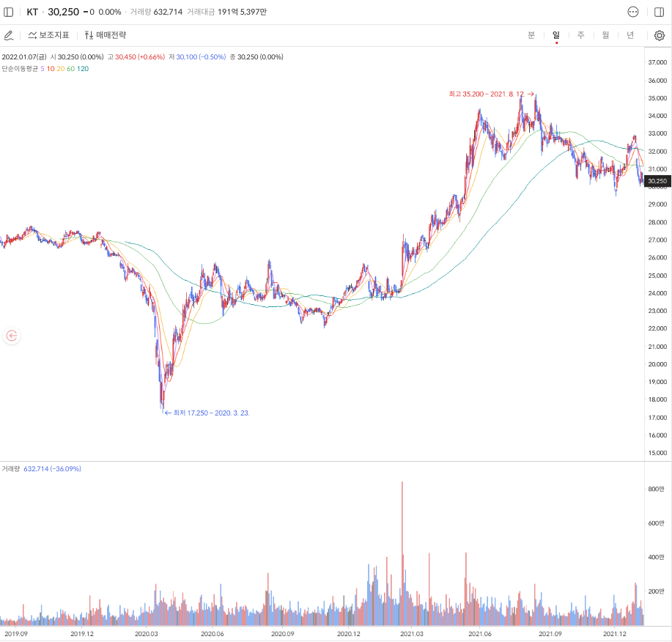Screen dimensions: 672x642
Task: Switch to 년 yearly interval
Action: coord(630,35)
